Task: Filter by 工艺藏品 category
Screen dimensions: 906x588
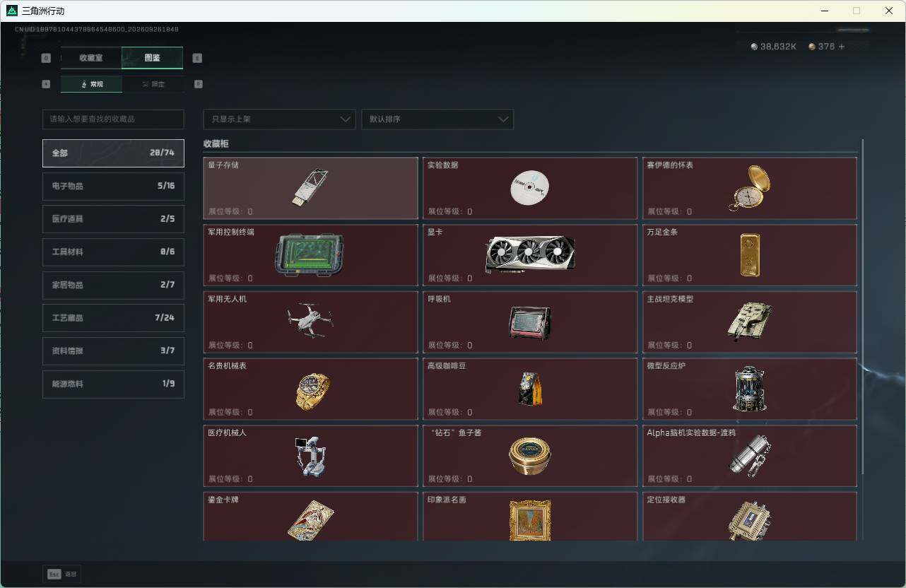Action: click(113, 318)
